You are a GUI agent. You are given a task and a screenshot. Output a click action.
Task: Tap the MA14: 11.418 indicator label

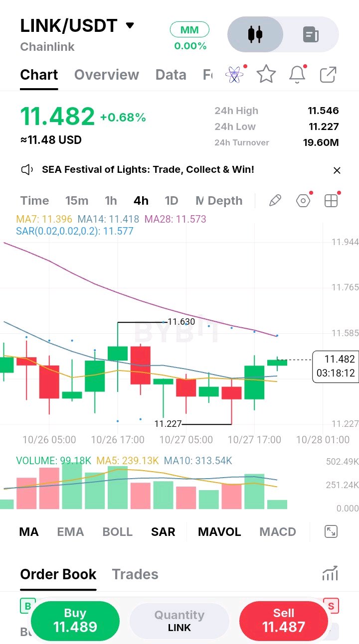coord(108,219)
